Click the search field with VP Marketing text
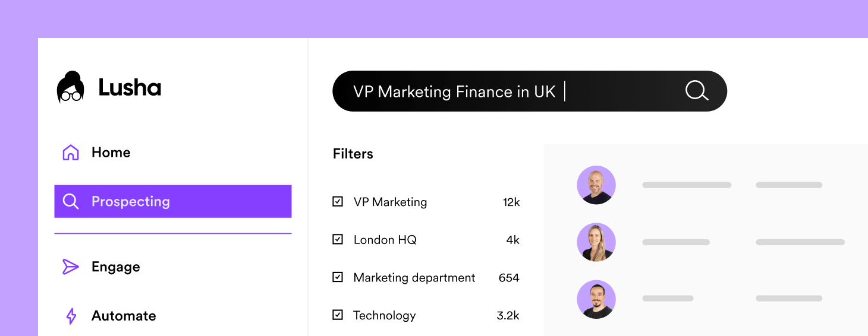 pos(476,91)
